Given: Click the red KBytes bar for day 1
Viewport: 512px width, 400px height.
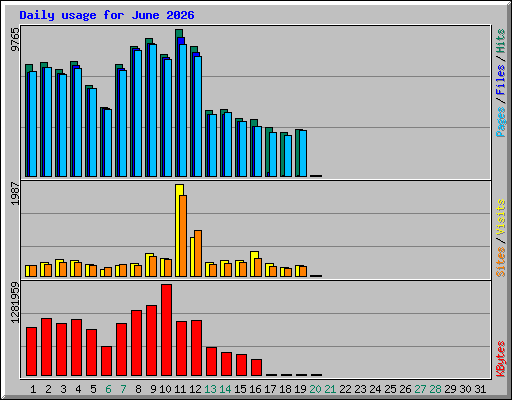Looking at the screenshot, I should [32, 352].
